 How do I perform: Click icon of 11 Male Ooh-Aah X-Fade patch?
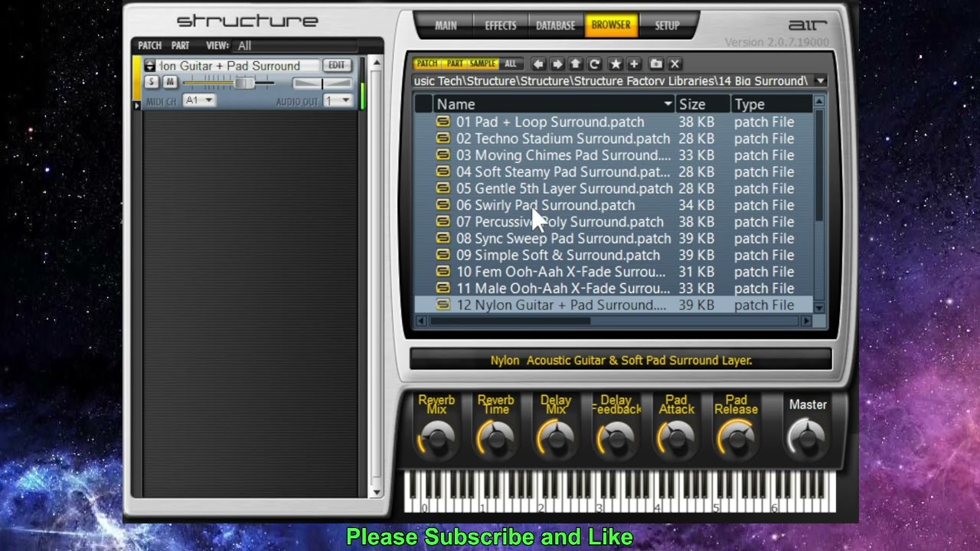coord(443,289)
